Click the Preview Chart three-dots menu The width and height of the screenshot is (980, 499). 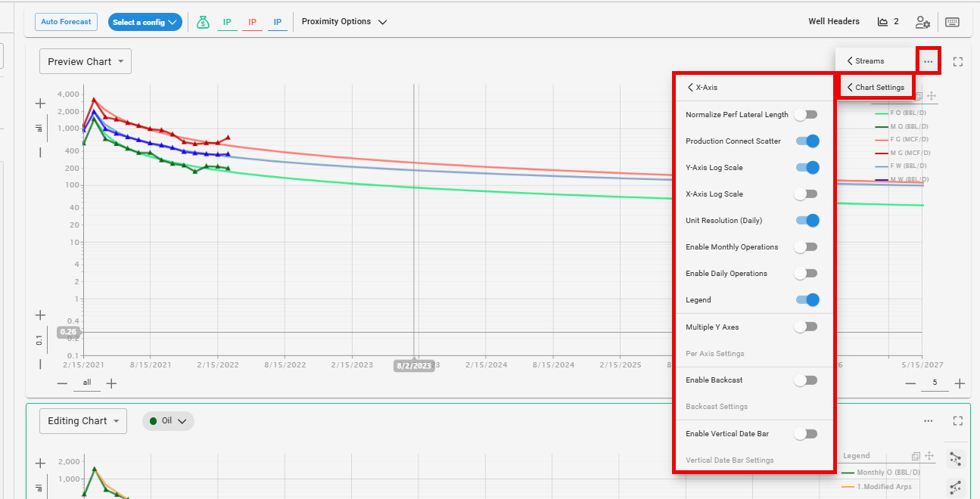click(929, 61)
